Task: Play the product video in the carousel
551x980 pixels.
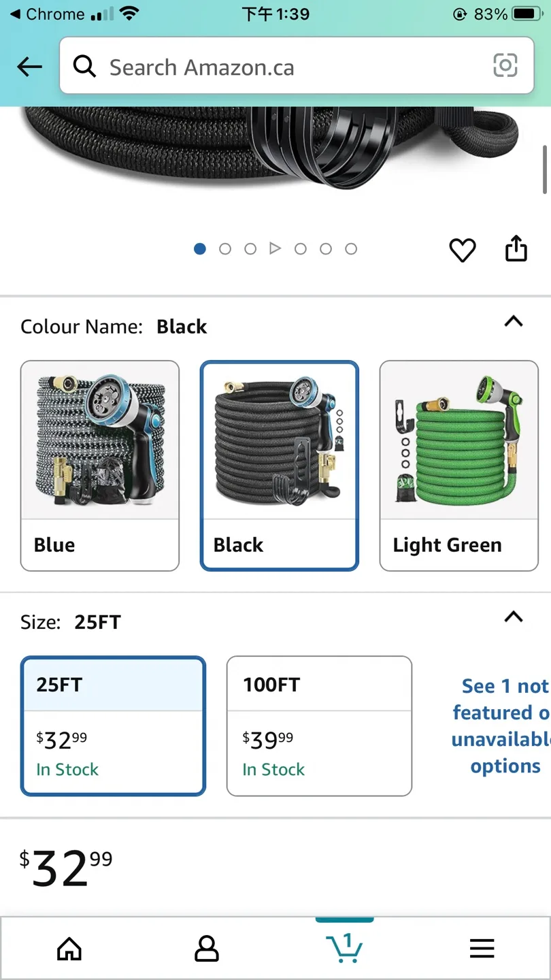Action: click(x=275, y=248)
